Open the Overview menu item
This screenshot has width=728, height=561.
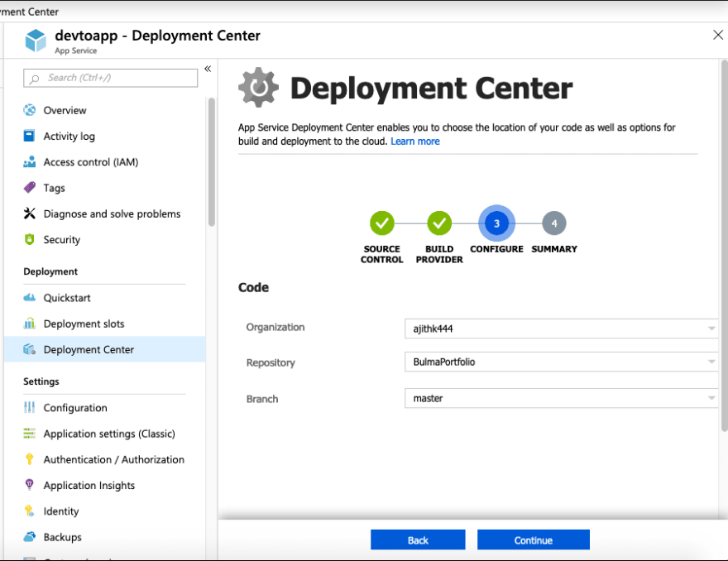click(x=105, y=110)
